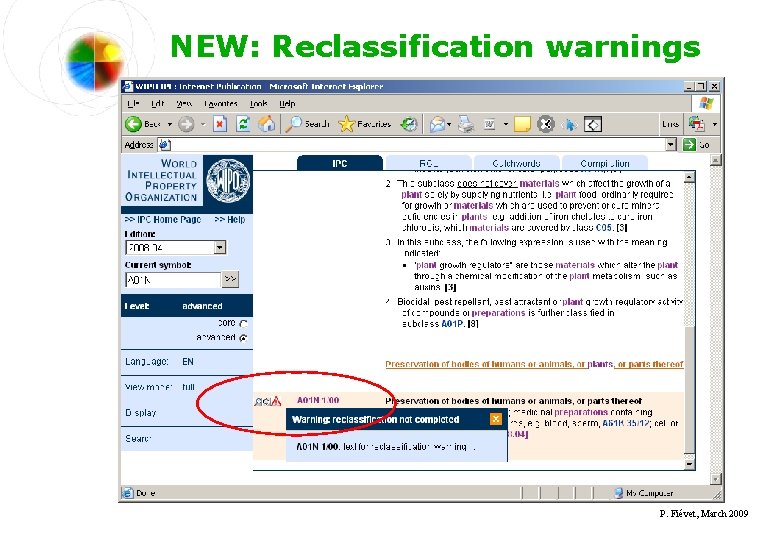Click the content pane scroll up arrow

tap(689, 178)
